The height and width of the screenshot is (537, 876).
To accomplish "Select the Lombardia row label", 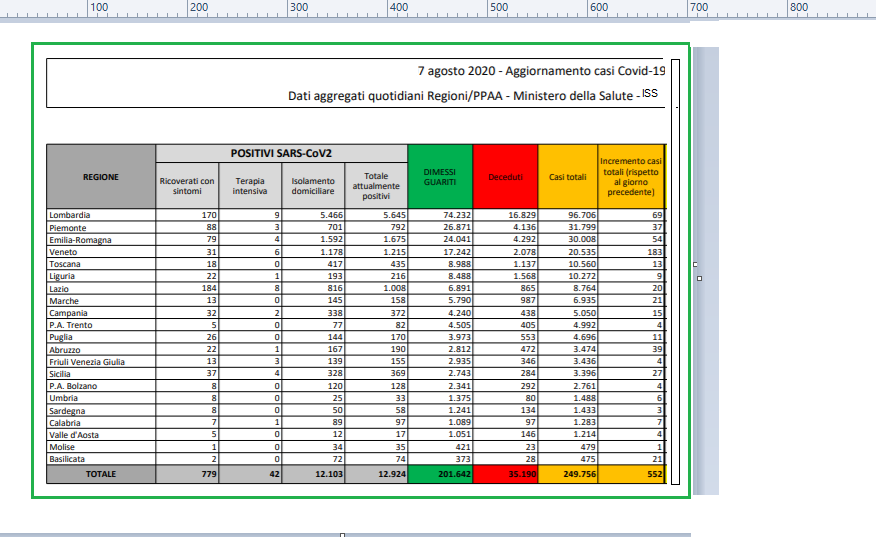I will pyautogui.click(x=70, y=215).
